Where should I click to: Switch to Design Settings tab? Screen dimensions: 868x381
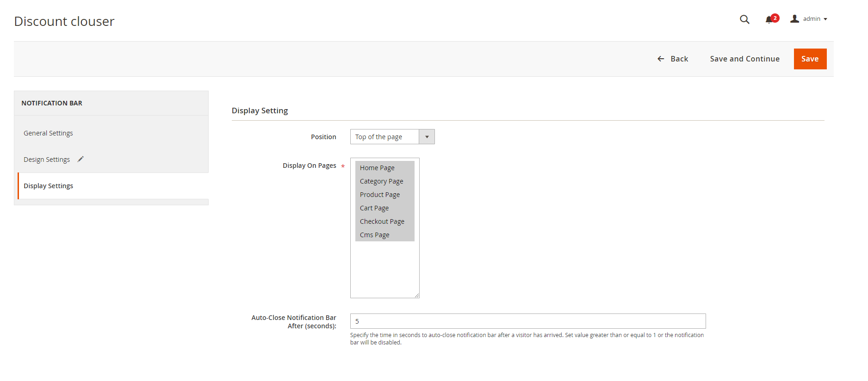pyautogui.click(x=47, y=160)
